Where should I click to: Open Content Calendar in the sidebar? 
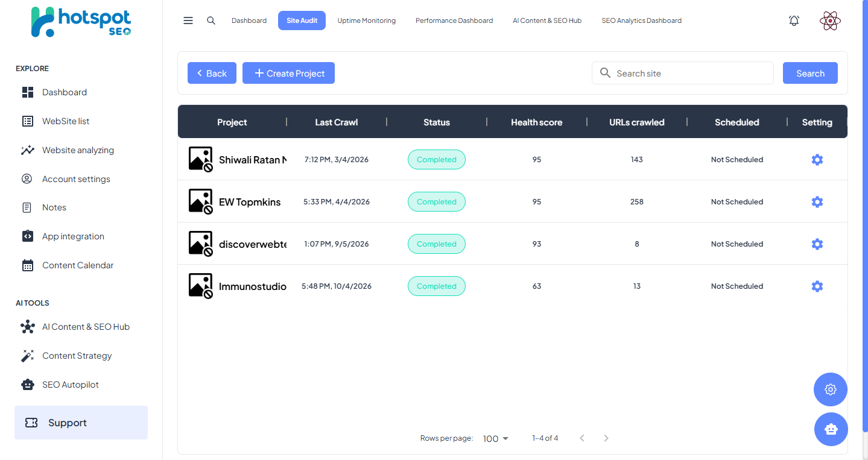point(78,265)
